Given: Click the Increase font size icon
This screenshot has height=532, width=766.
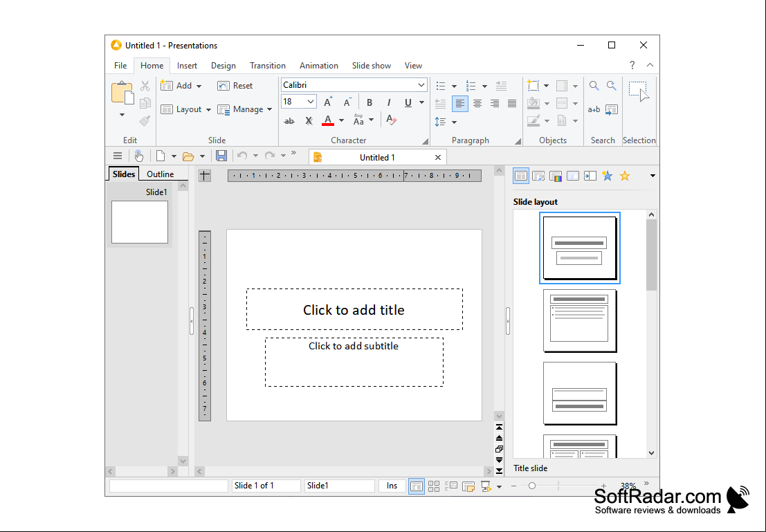Looking at the screenshot, I should [x=328, y=102].
